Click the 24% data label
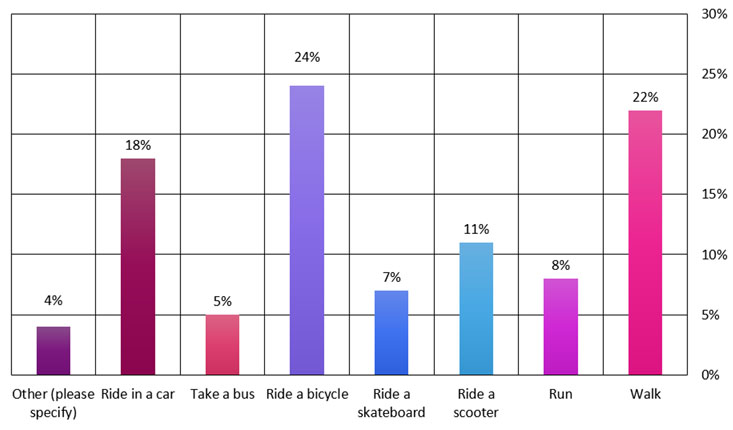Screen dimensions: 733x430 point(307,57)
